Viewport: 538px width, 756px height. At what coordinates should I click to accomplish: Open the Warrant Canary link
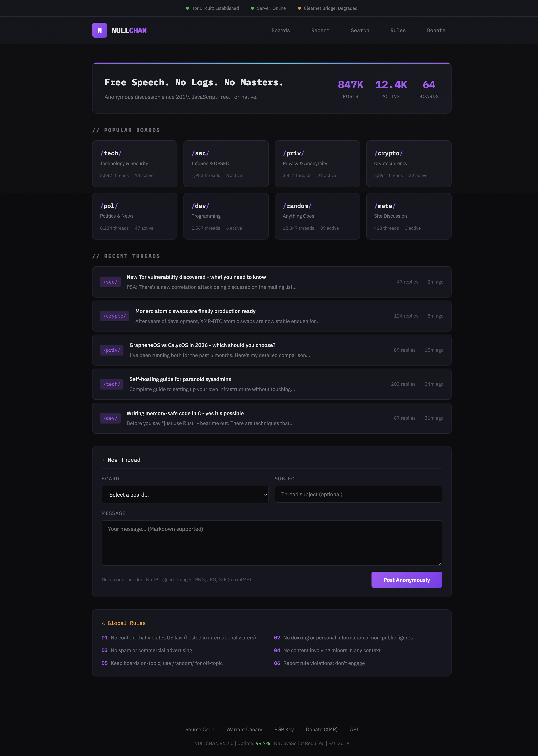(x=244, y=730)
